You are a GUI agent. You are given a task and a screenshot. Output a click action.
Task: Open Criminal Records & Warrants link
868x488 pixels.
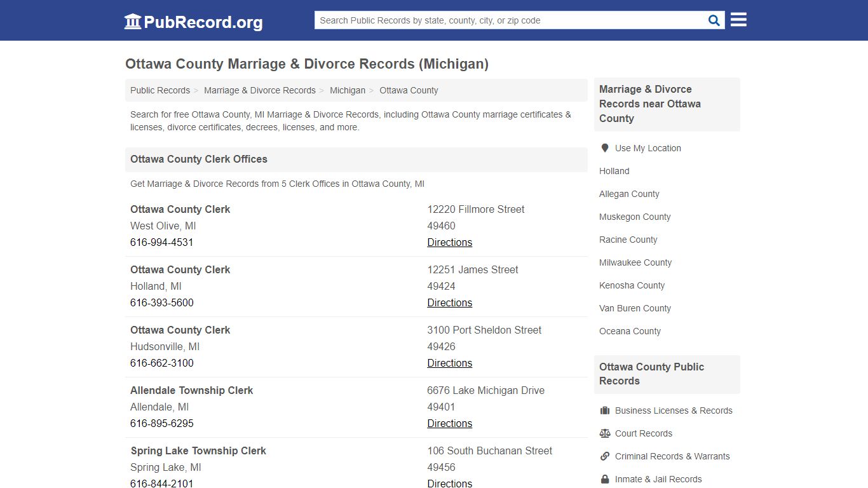[672, 456]
